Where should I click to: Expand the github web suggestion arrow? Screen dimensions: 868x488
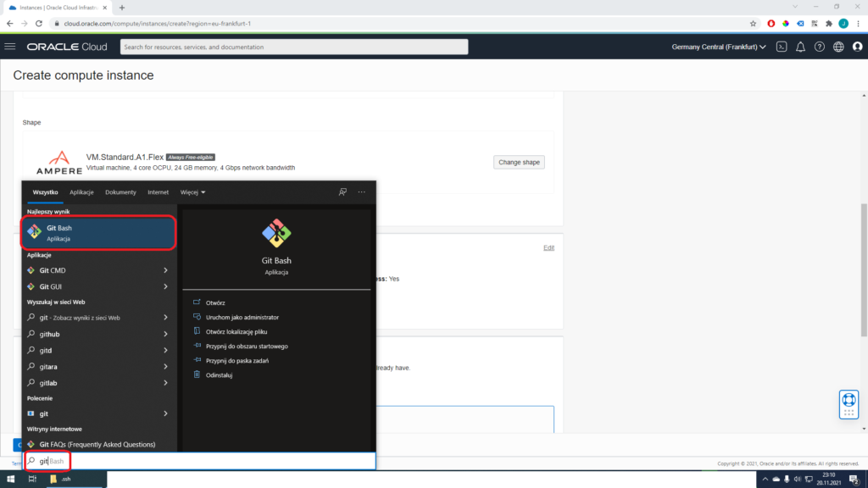pyautogui.click(x=165, y=334)
